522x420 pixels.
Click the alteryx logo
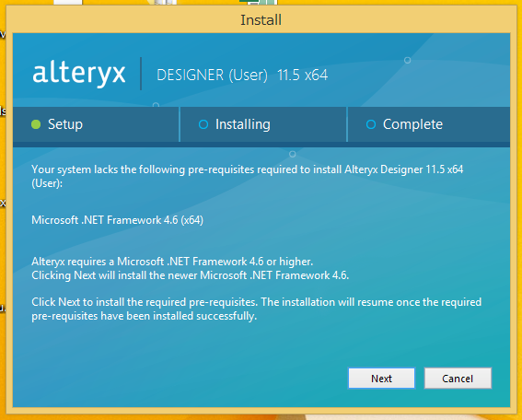coord(79,74)
